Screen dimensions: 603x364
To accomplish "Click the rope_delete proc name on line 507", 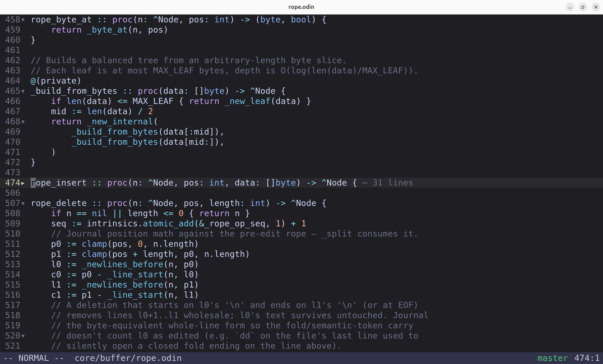I will click(x=58, y=203).
